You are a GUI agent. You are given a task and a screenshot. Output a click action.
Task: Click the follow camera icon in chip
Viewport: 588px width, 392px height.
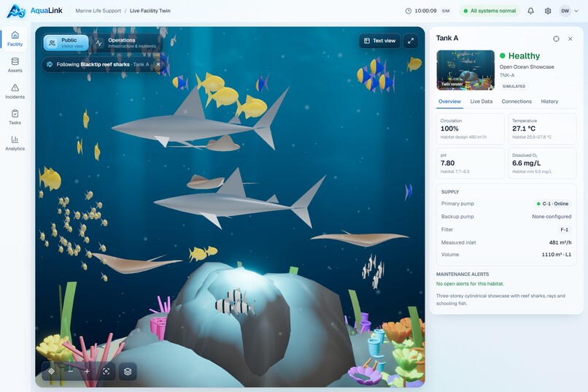(x=50, y=64)
